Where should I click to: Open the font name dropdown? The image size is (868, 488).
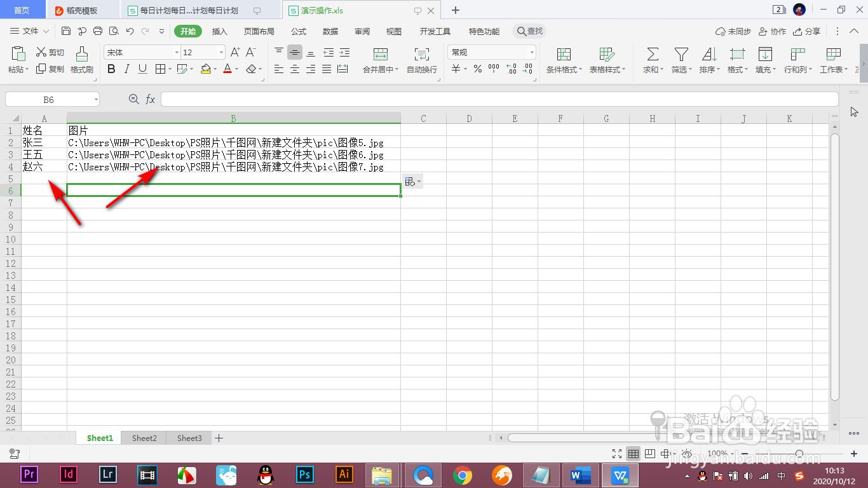tap(175, 52)
